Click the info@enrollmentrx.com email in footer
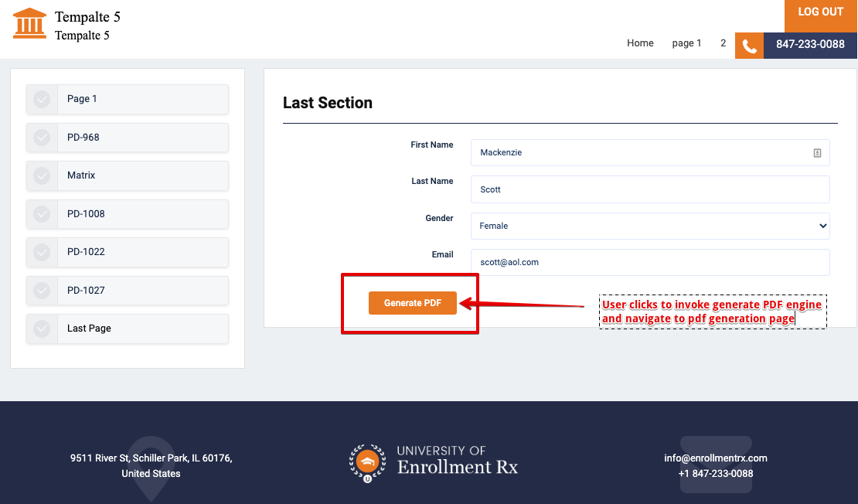 (x=715, y=458)
